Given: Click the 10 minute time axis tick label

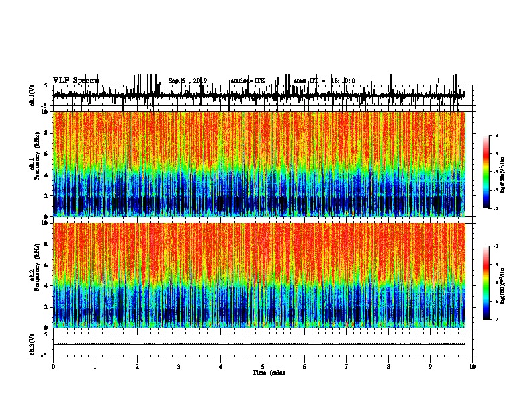Looking at the screenshot, I should click(x=472, y=367).
